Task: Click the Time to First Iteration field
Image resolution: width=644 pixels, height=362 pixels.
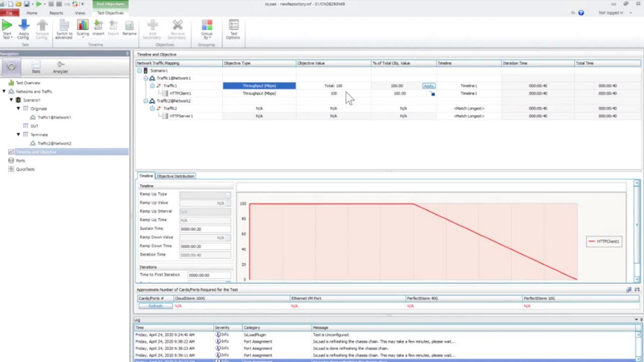Action: pyautogui.click(x=209, y=275)
